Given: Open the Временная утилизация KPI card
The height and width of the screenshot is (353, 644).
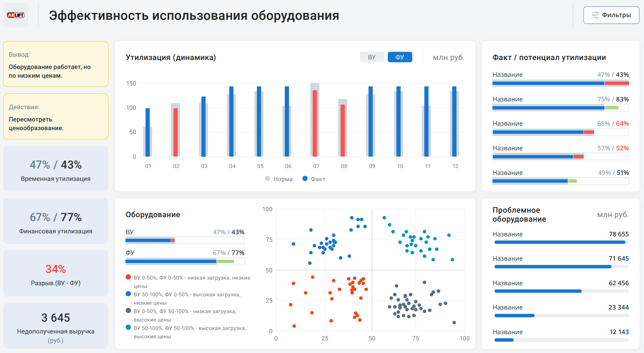Looking at the screenshot, I should pyautogui.click(x=56, y=169).
